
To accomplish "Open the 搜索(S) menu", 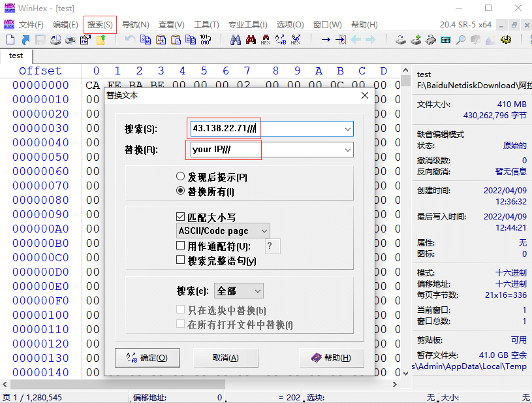I will [x=100, y=25].
